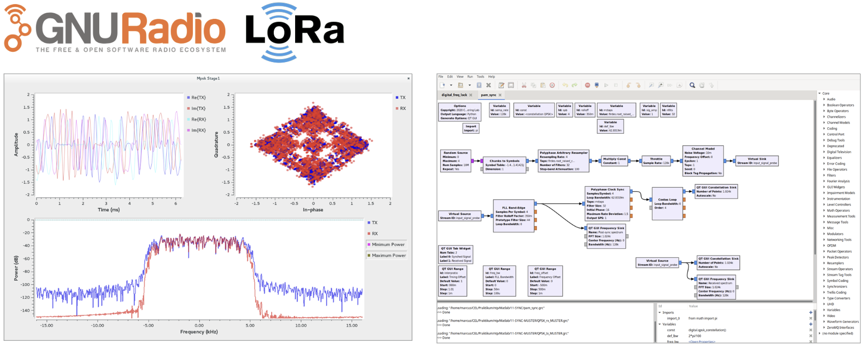Screen dimensions: 868x349
Task: Select the FLL Band-Edge block
Action: tap(514, 216)
